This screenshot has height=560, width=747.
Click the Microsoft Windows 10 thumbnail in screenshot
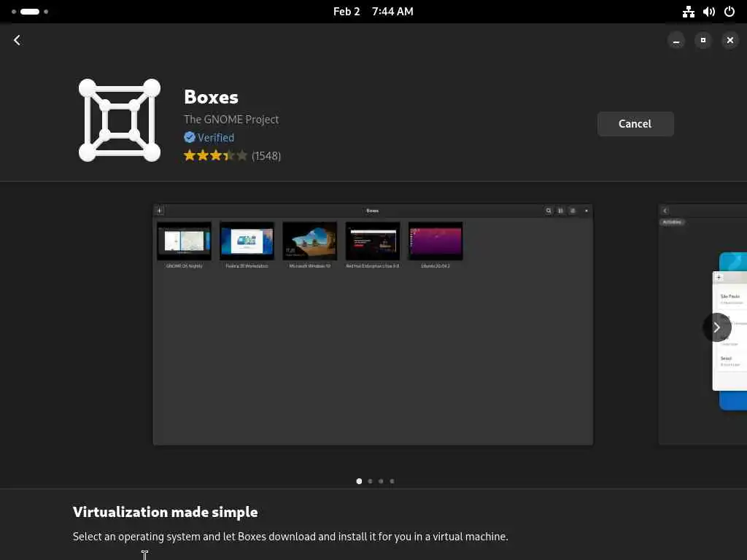[x=309, y=241]
